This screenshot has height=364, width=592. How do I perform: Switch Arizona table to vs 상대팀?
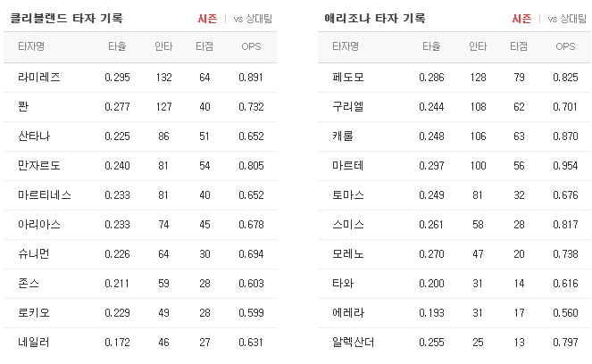click(567, 19)
